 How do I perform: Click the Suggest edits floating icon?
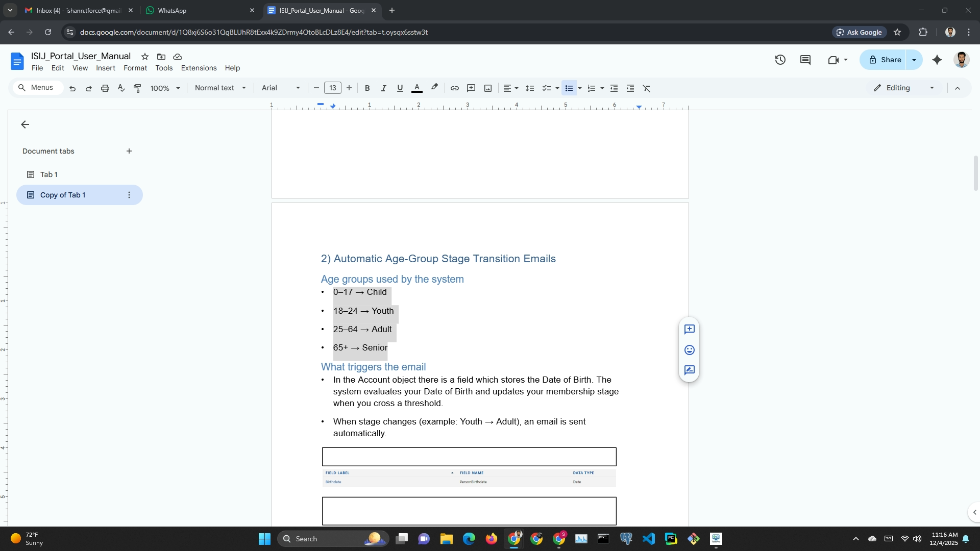click(x=689, y=370)
